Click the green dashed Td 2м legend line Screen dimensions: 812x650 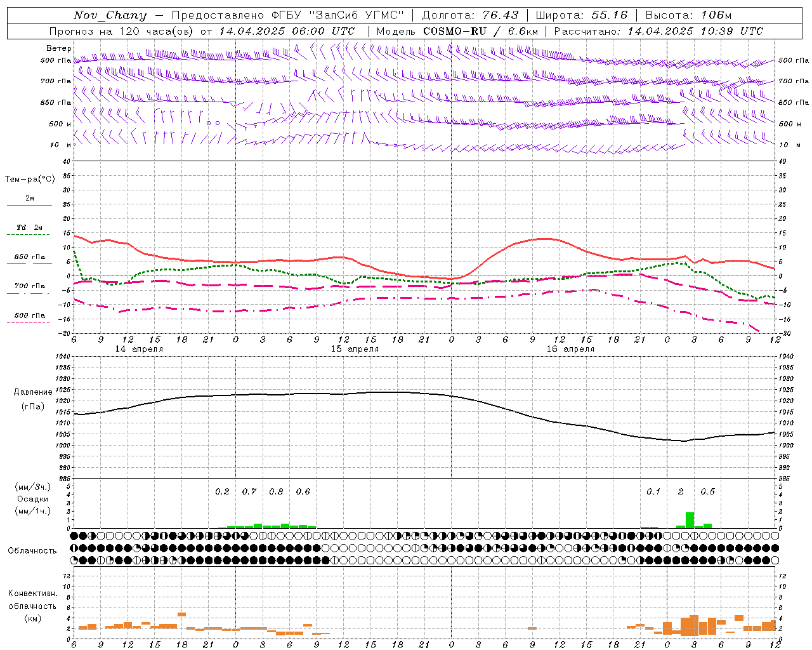[28, 235]
